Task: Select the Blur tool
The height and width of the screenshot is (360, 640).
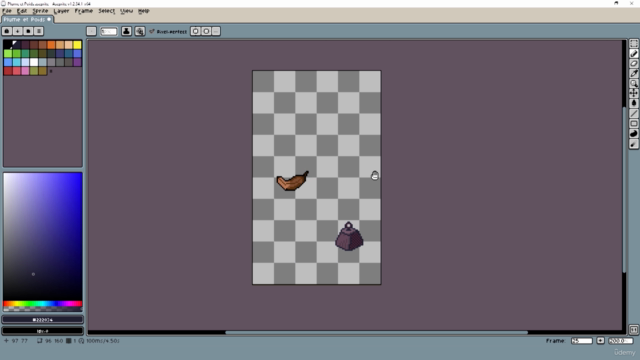Action: coord(633,144)
